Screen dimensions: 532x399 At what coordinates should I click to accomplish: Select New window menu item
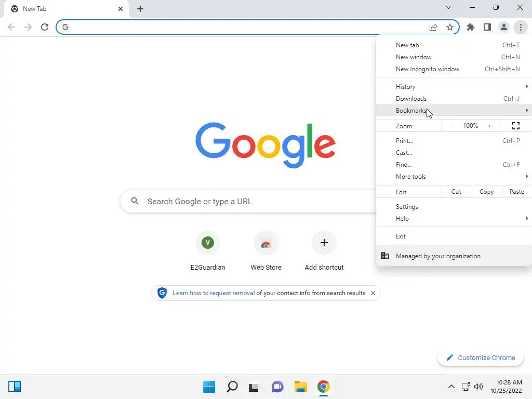coord(454,57)
